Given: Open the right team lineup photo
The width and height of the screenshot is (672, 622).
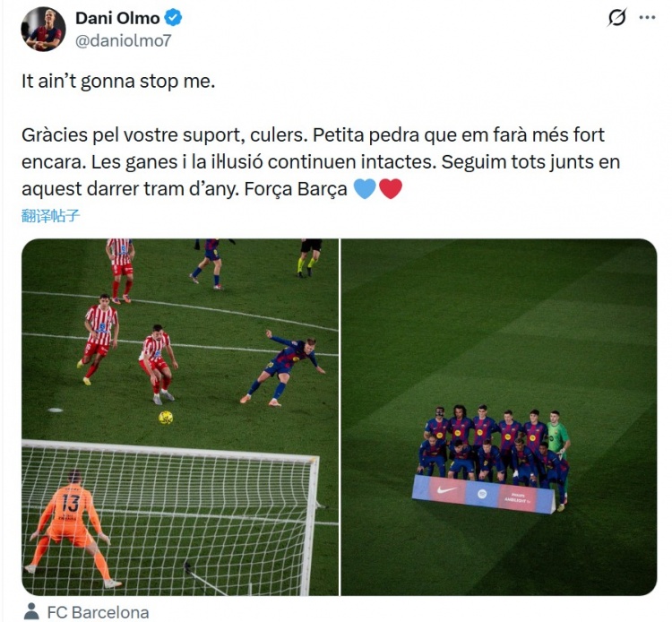Looking at the screenshot, I should point(499,417).
